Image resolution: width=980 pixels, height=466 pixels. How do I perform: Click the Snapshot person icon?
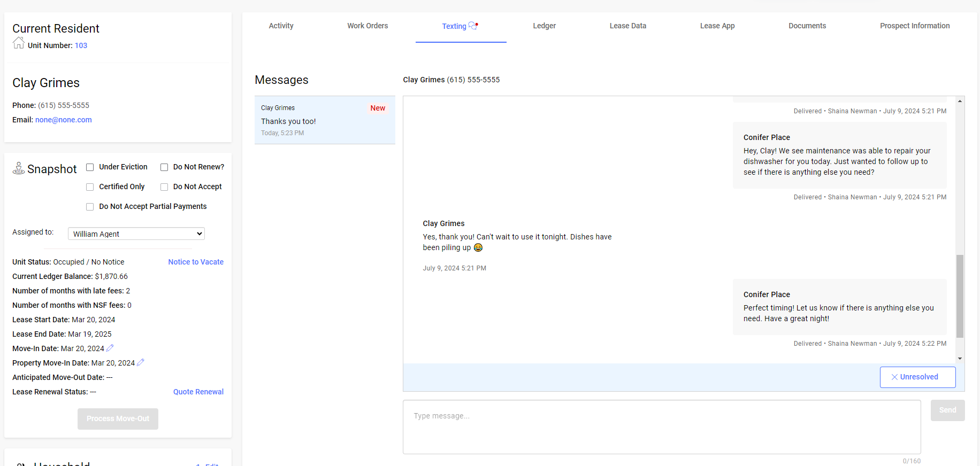[19, 168]
